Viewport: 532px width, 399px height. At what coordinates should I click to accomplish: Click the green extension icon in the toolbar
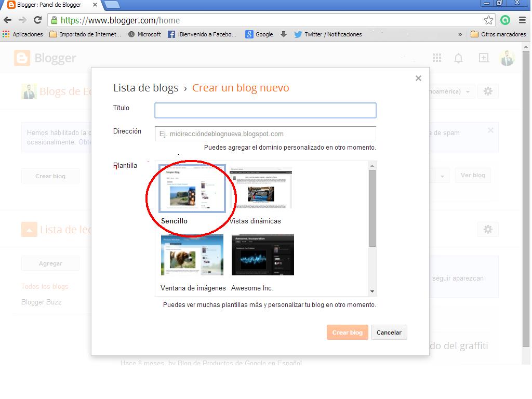click(x=505, y=20)
